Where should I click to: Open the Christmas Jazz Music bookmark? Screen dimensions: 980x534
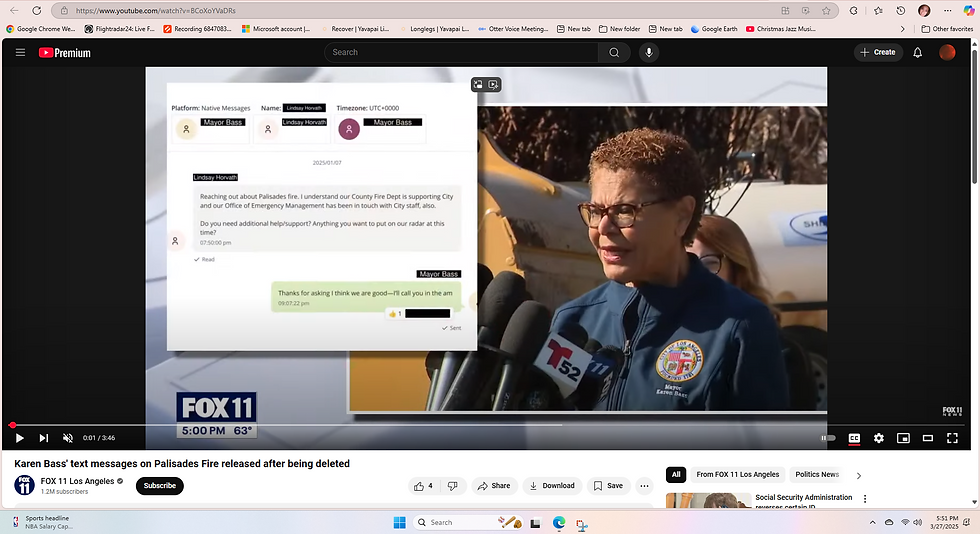click(x=781, y=29)
